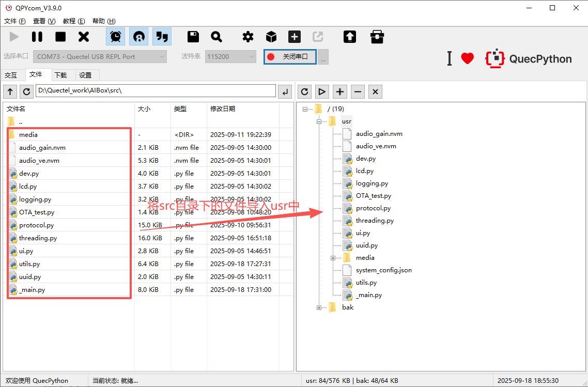The image size is (588, 387).
Task: Click the floppy disk save icon
Action: pyautogui.click(x=193, y=37)
